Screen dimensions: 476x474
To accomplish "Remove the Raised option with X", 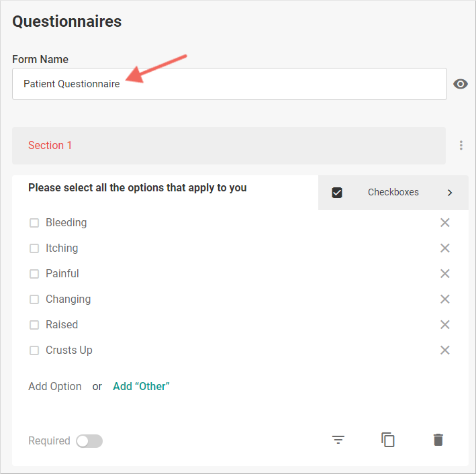I will pyautogui.click(x=444, y=324).
